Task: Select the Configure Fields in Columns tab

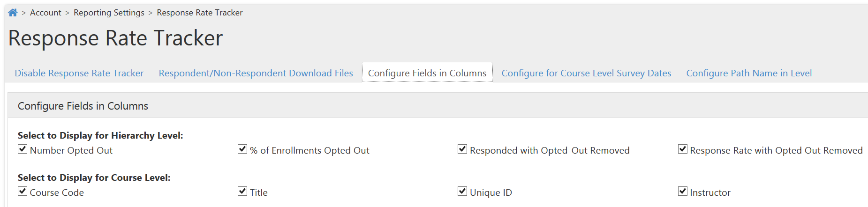Action: [x=427, y=73]
